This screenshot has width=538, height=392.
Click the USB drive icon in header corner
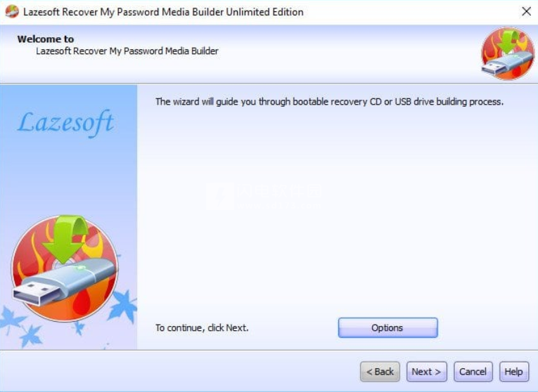point(508,54)
